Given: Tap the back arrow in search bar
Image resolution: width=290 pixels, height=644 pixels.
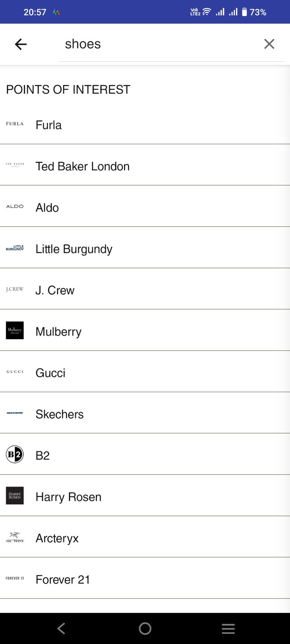Looking at the screenshot, I should 21,44.
